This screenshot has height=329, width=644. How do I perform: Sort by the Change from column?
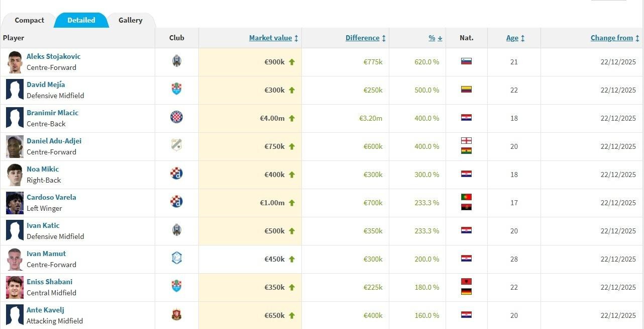click(611, 38)
